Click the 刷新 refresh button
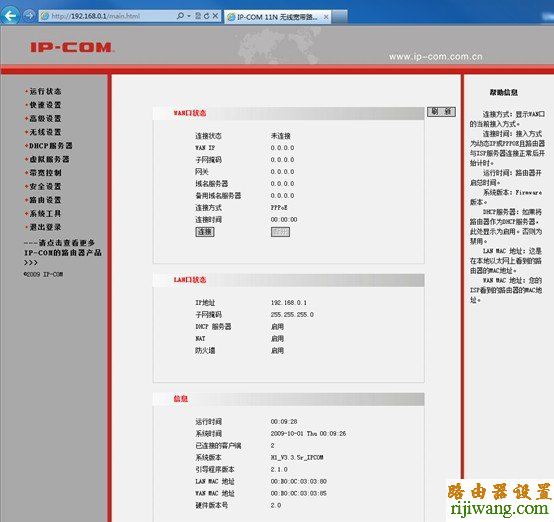 click(441, 112)
